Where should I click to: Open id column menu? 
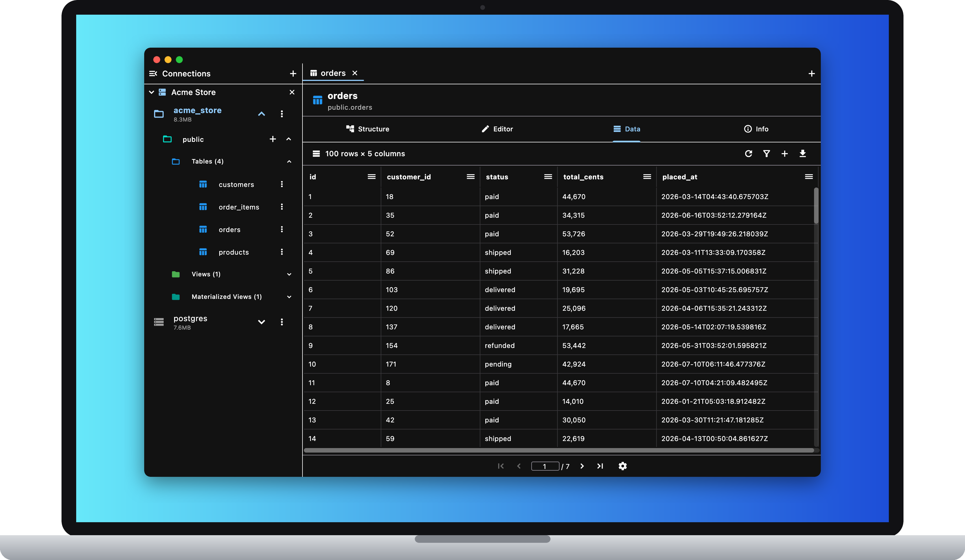(371, 177)
